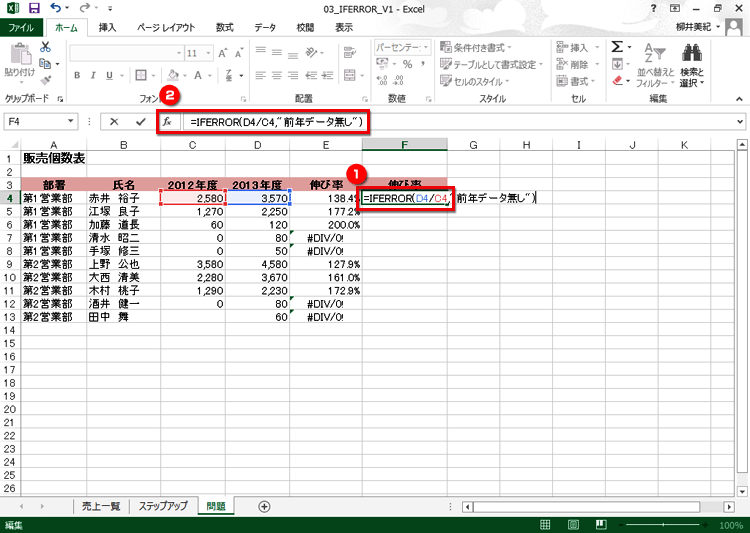Viewport: 750px width, 533px height.
Task: Click the Insert Function fx button
Action: [167, 122]
